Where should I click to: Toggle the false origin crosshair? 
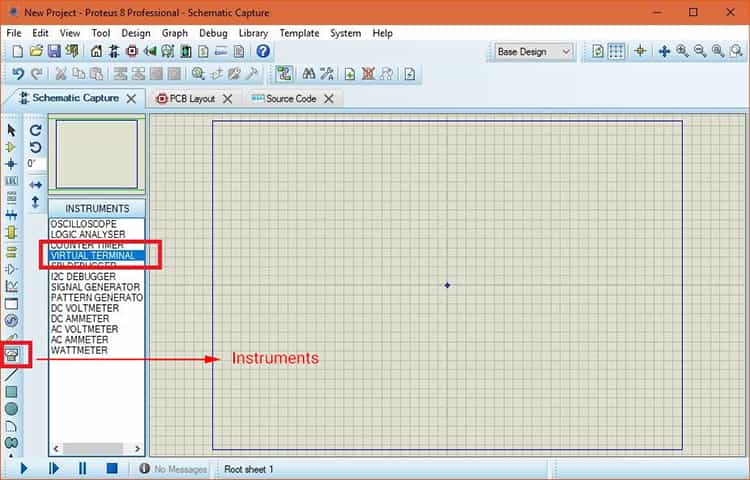coord(640,51)
